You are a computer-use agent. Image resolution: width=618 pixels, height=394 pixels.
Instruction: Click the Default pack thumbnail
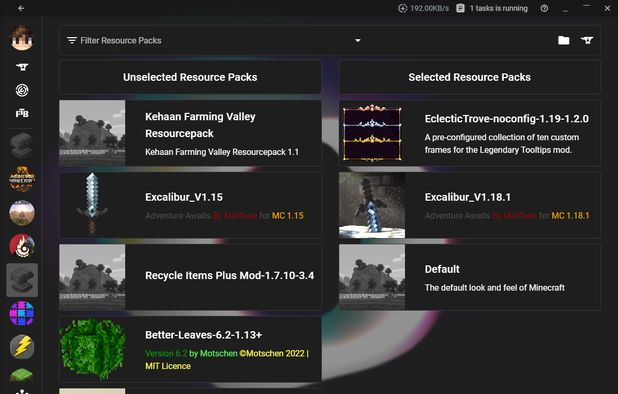(372, 277)
